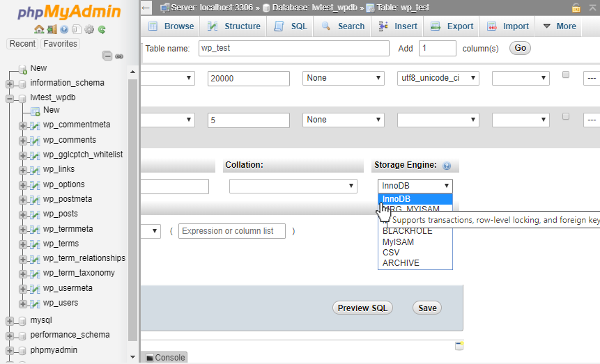Tick the checkbox in the second column row
Viewport: 600px width, 364px height.
566,116
